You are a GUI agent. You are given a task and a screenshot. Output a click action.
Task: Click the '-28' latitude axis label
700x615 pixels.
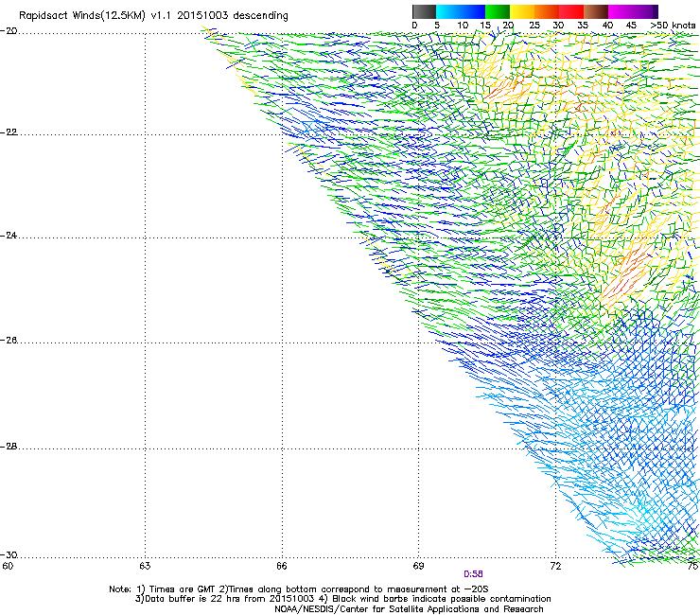pos(9,447)
